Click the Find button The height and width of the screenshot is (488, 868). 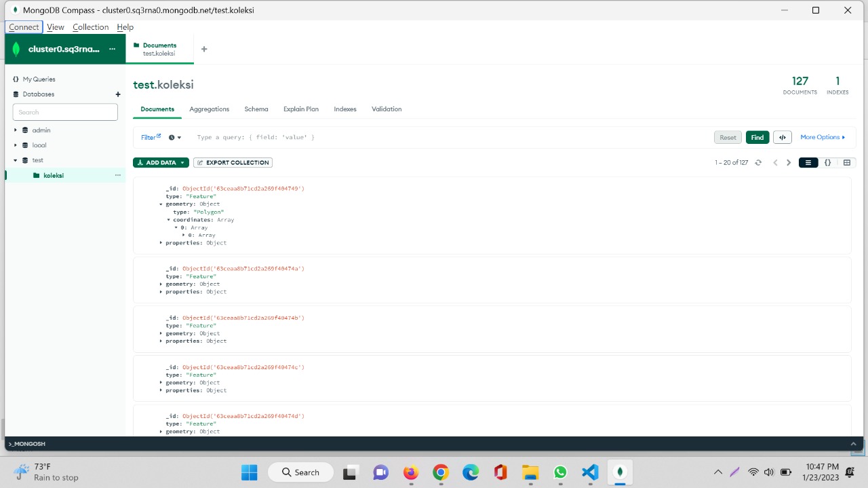757,137
